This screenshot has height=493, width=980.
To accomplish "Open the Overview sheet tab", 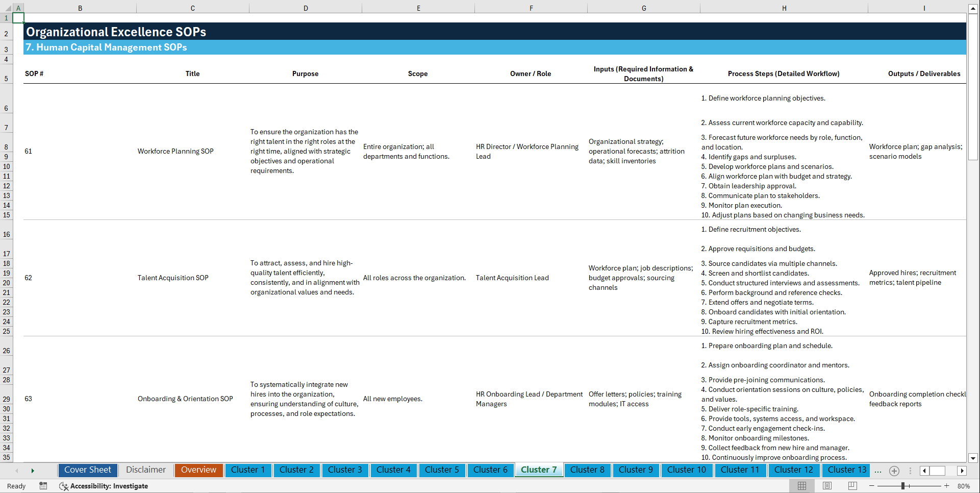I will (198, 470).
